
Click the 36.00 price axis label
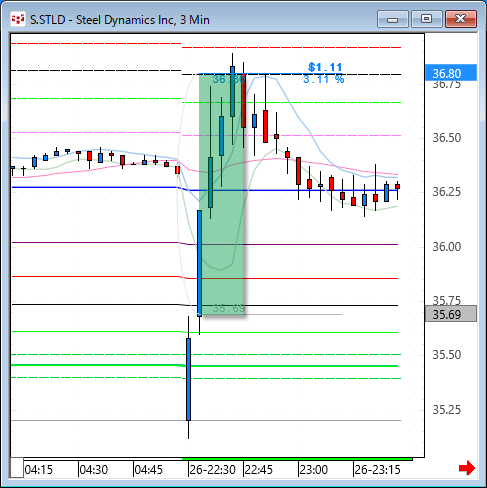click(x=447, y=247)
